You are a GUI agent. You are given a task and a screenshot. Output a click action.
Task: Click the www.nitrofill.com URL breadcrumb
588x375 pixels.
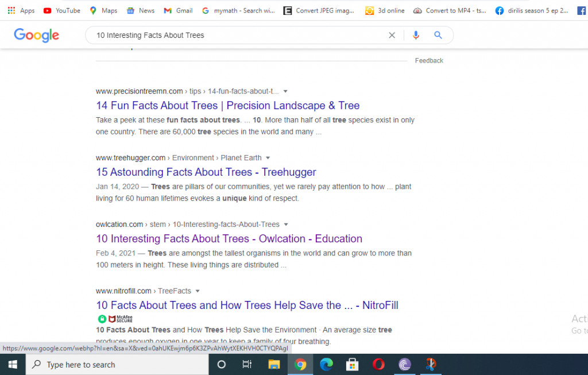point(143,291)
